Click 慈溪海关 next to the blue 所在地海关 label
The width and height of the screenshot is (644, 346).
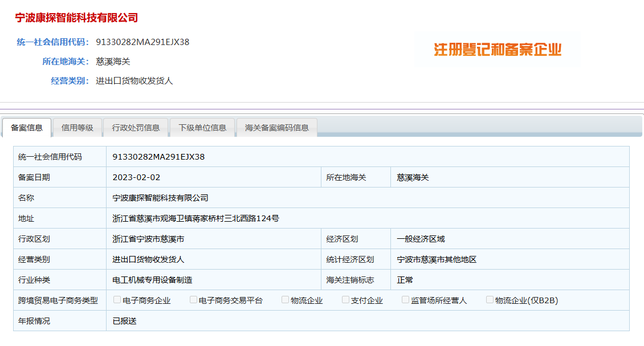pyautogui.click(x=113, y=62)
